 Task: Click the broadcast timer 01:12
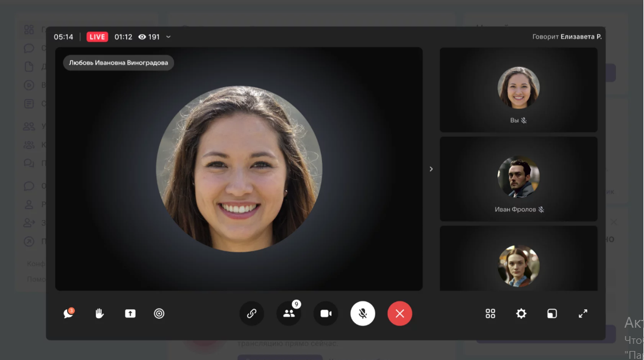123,37
